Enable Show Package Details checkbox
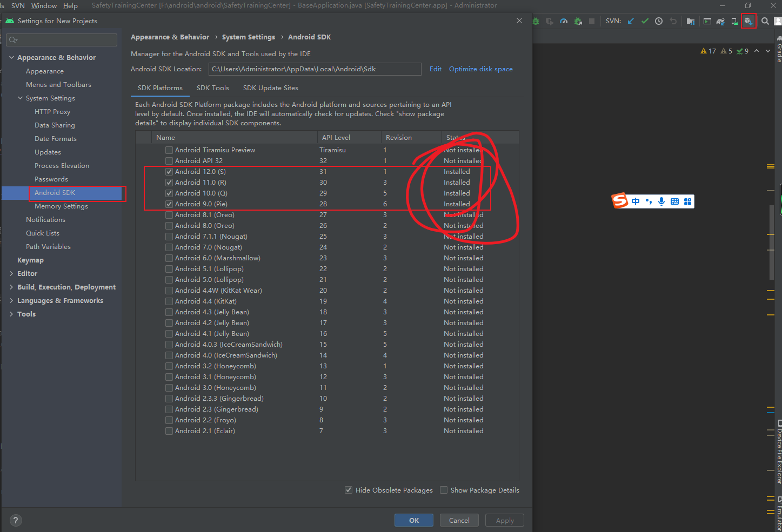The height and width of the screenshot is (532, 782). [x=444, y=490]
